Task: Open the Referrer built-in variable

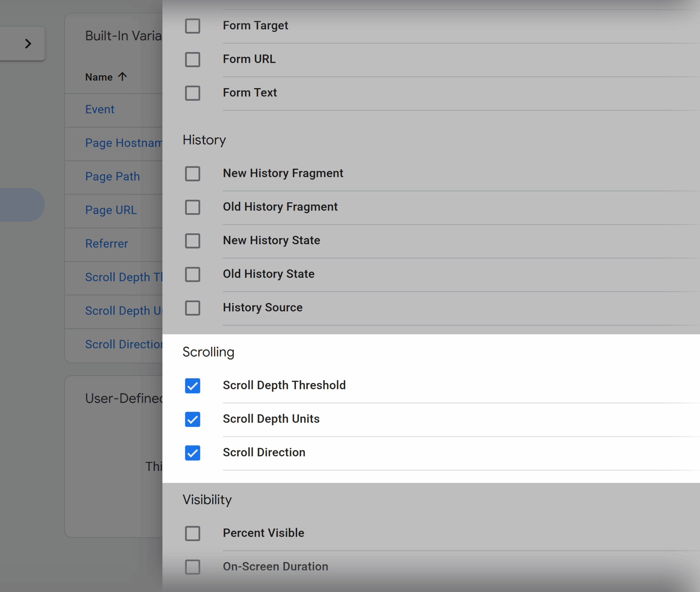Action: (107, 244)
